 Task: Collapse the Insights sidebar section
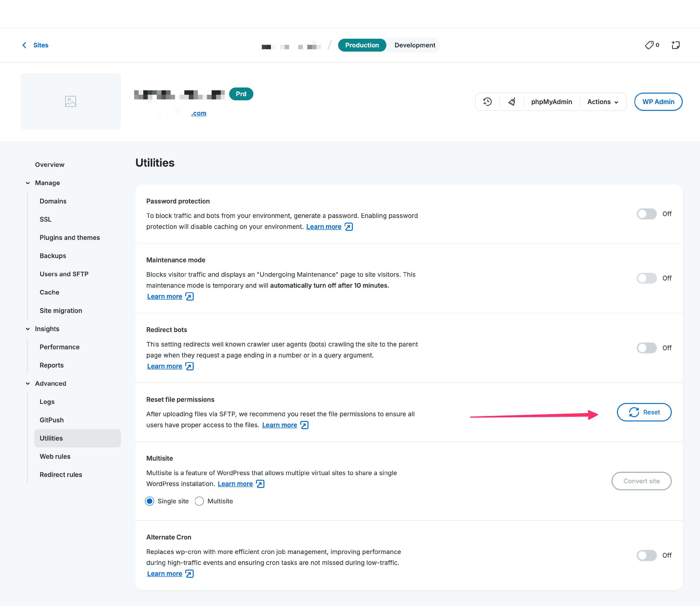coord(28,329)
